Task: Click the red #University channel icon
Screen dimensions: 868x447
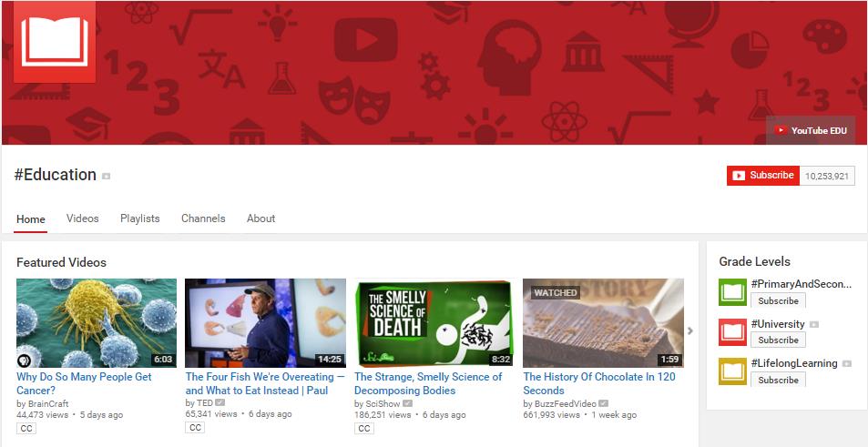Action: pyautogui.click(x=732, y=332)
